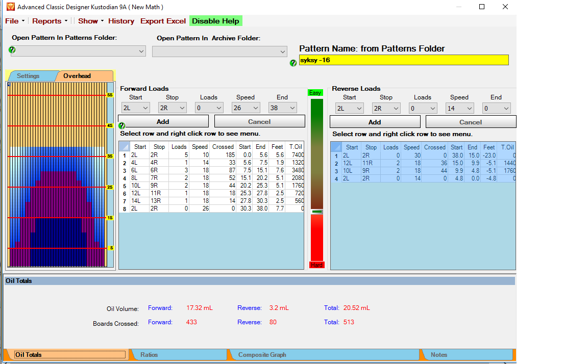Click the Forward Loads table corner select-all cell
The height and width of the screenshot is (364, 588).
(x=124, y=147)
